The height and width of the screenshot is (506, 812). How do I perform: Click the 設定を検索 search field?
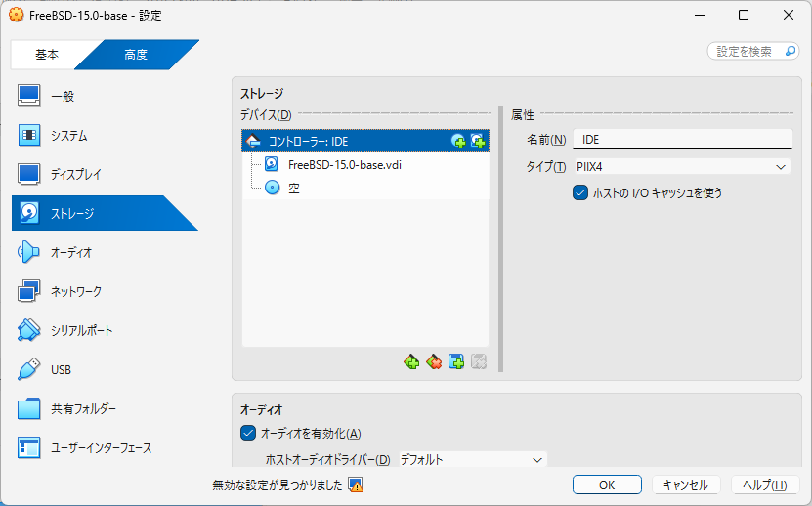[753, 51]
